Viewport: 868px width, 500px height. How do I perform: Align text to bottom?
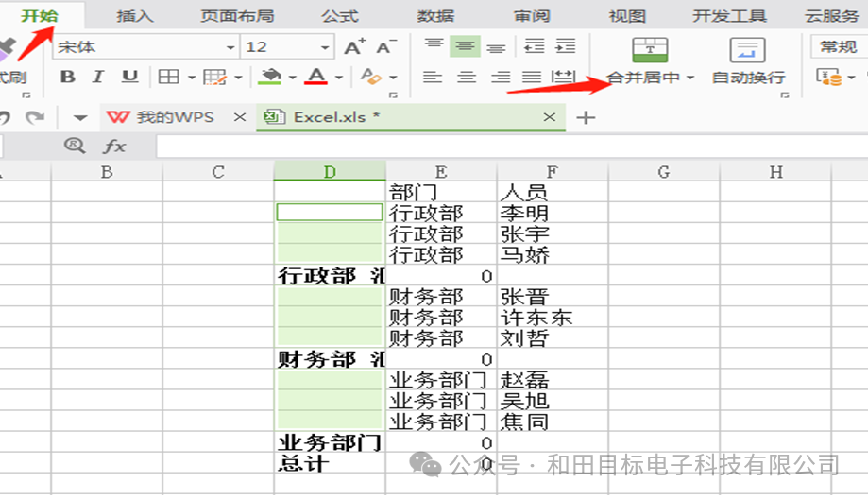[496, 49]
